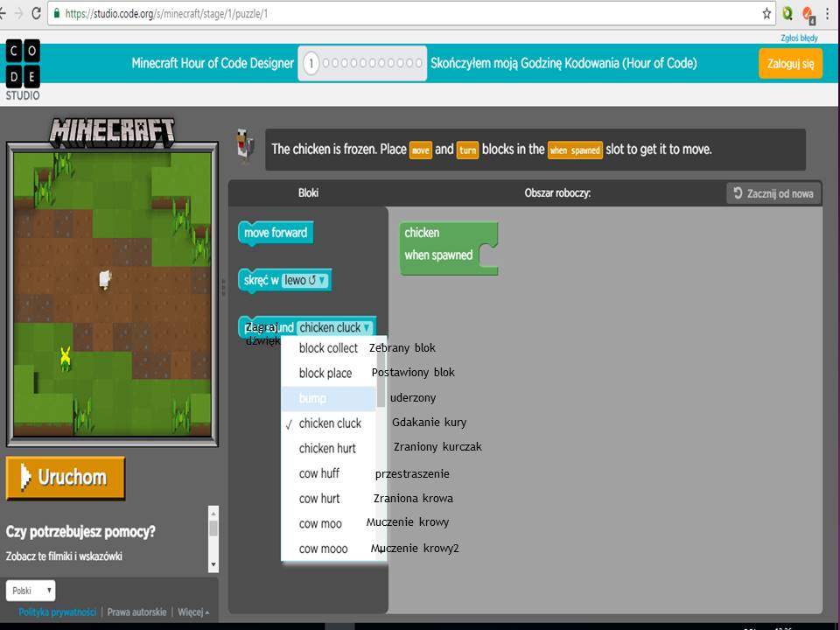Click help panel scrollbar up arrow

coord(213,513)
